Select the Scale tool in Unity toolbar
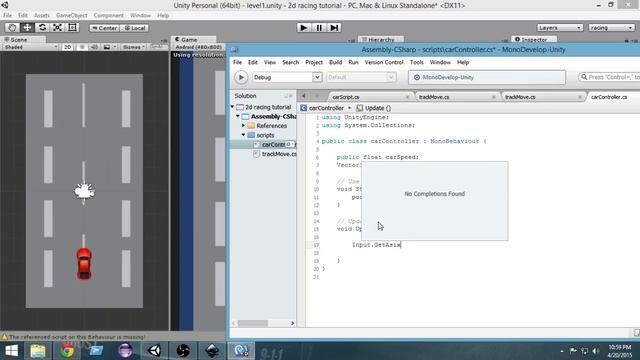 tap(57, 27)
